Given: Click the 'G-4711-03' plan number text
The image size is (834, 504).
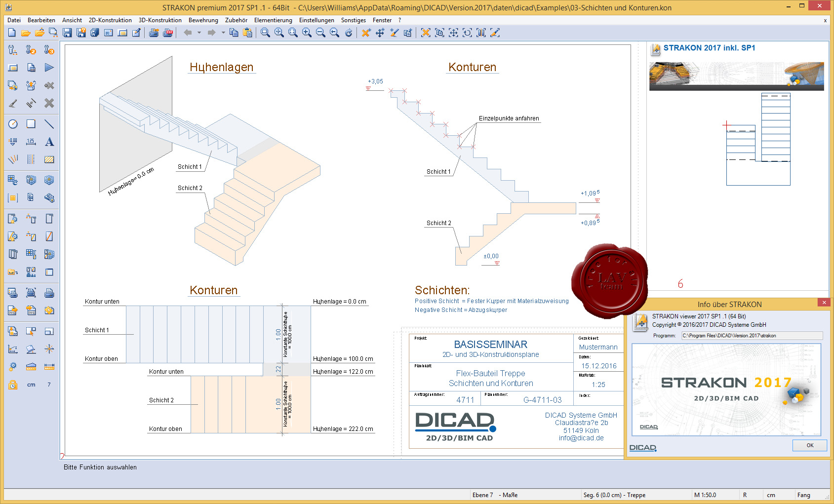Looking at the screenshot, I should pos(542,400).
